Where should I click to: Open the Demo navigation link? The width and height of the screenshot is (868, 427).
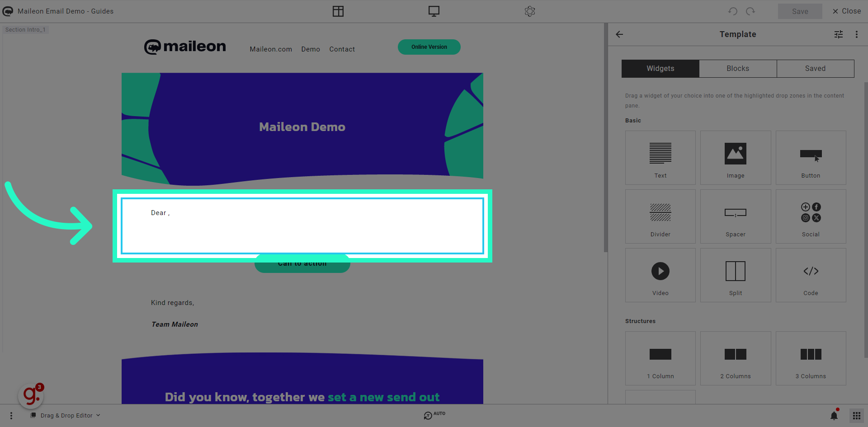coord(311,49)
